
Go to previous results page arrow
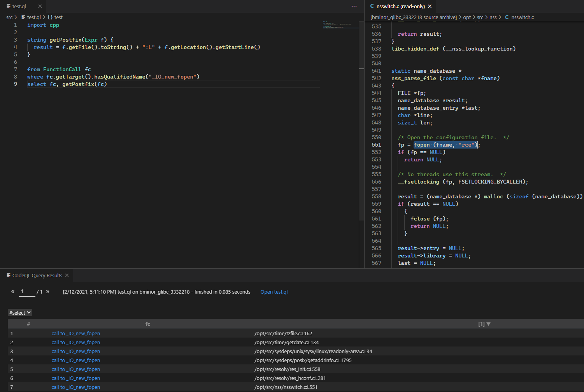[x=13, y=292]
